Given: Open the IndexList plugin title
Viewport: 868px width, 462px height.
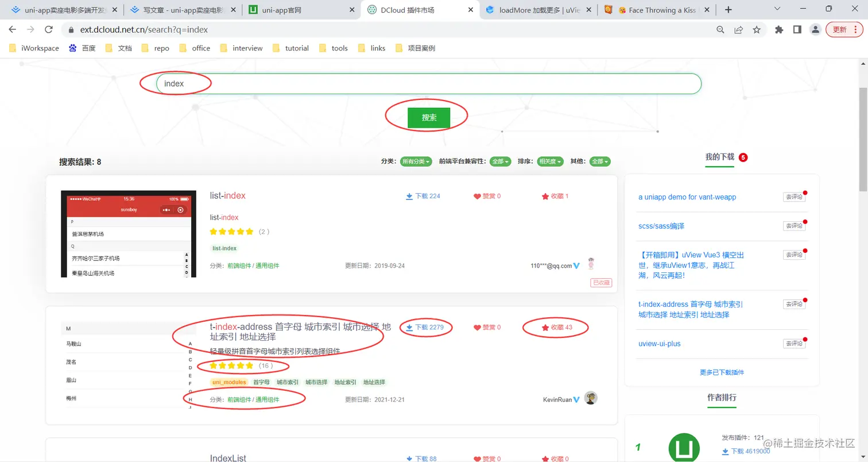Looking at the screenshot, I should tap(228, 458).
